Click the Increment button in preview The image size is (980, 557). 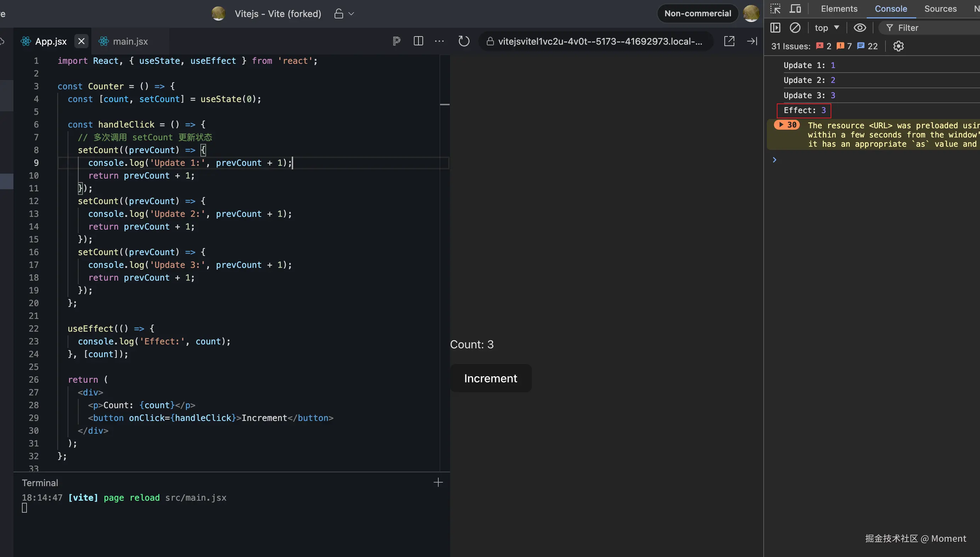pyautogui.click(x=490, y=378)
